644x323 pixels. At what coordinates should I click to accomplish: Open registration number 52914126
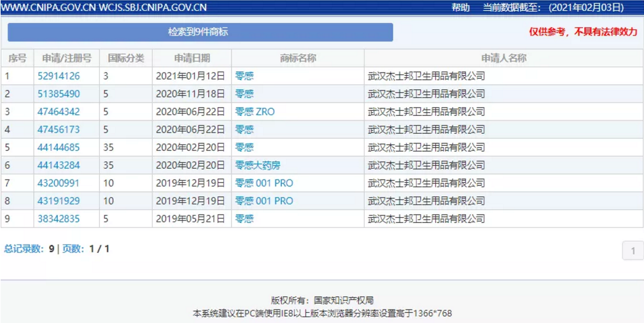(x=59, y=76)
